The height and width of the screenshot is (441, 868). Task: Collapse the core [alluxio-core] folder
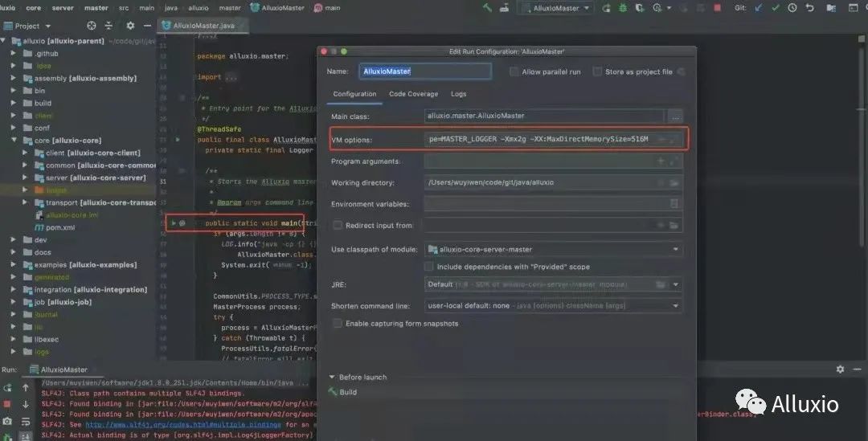14,140
